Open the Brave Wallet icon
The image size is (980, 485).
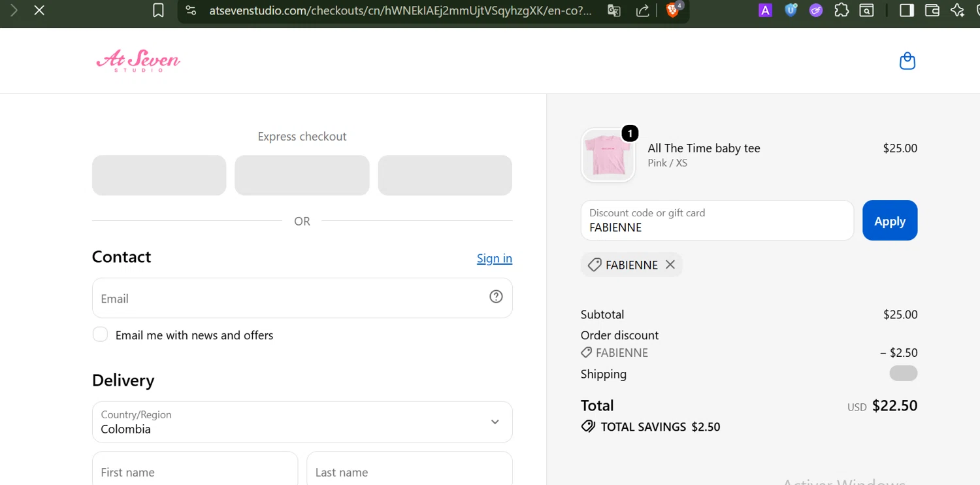coord(932,10)
